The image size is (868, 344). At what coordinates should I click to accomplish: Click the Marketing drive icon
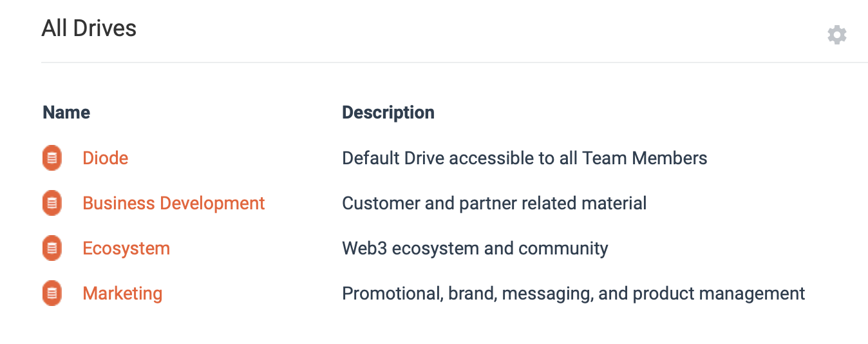pyautogui.click(x=52, y=294)
